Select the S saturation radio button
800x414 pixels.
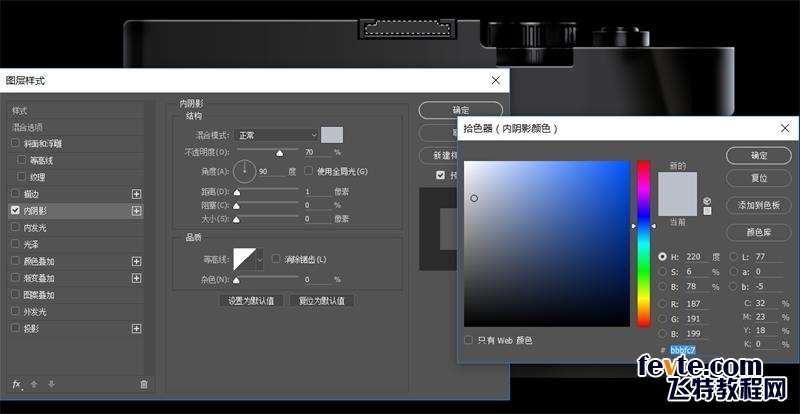pos(662,272)
